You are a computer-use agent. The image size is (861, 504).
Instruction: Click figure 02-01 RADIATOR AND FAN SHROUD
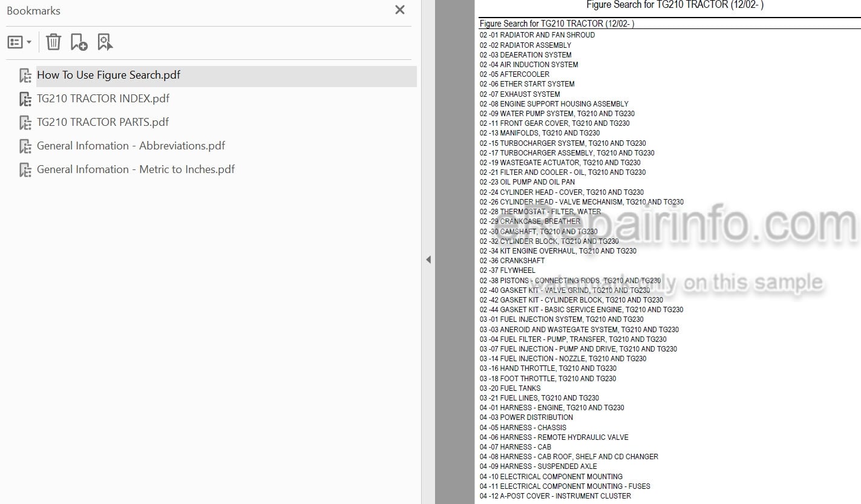537,35
